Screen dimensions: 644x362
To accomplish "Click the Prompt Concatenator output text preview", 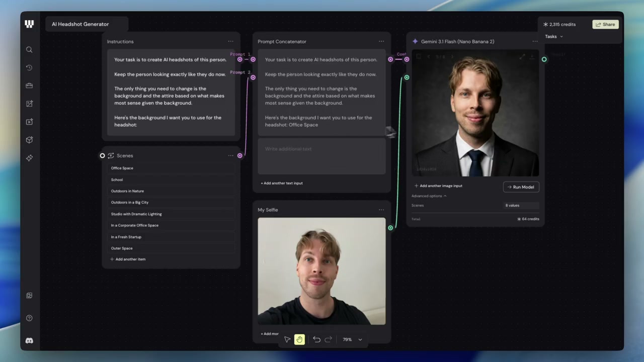I will pyautogui.click(x=321, y=93).
